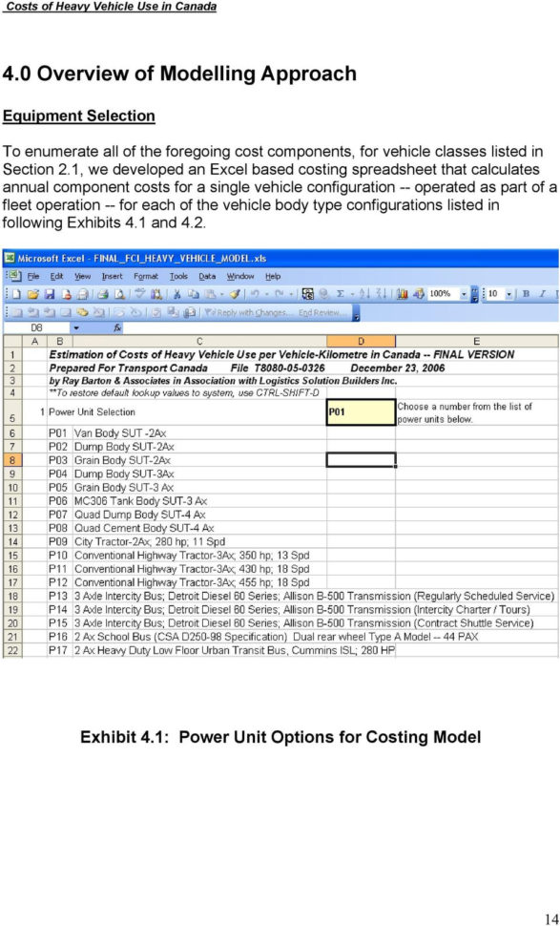
Task: Open the View menu
Action: 83,276
